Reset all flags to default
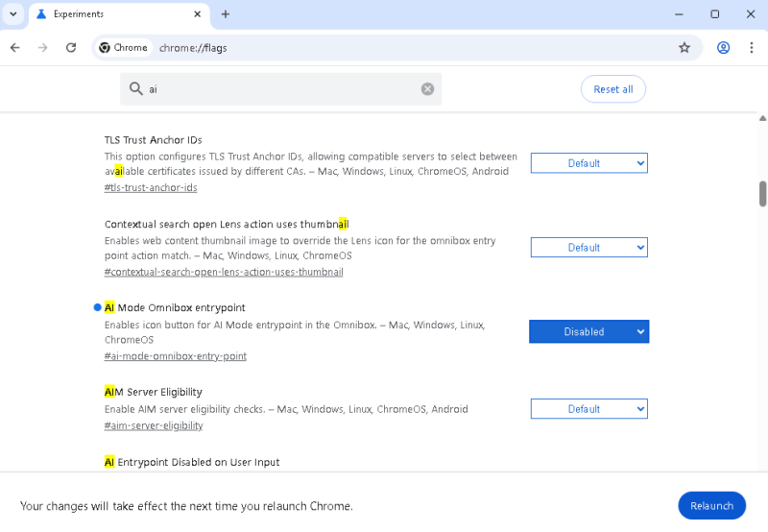The height and width of the screenshot is (532, 768). click(613, 89)
